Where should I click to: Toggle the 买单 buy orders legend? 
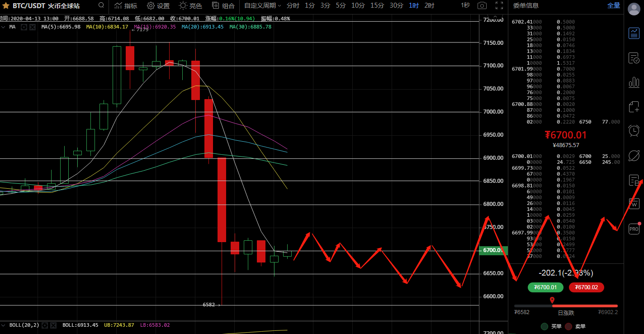(551, 326)
